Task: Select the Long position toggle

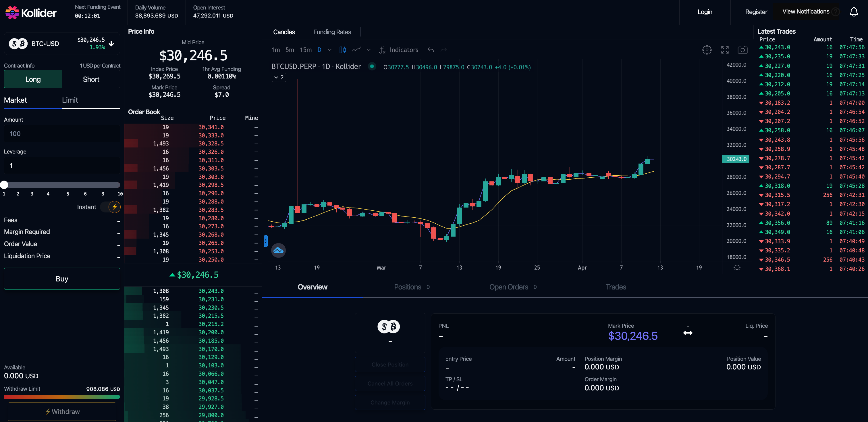Action: [x=33, y=79]
